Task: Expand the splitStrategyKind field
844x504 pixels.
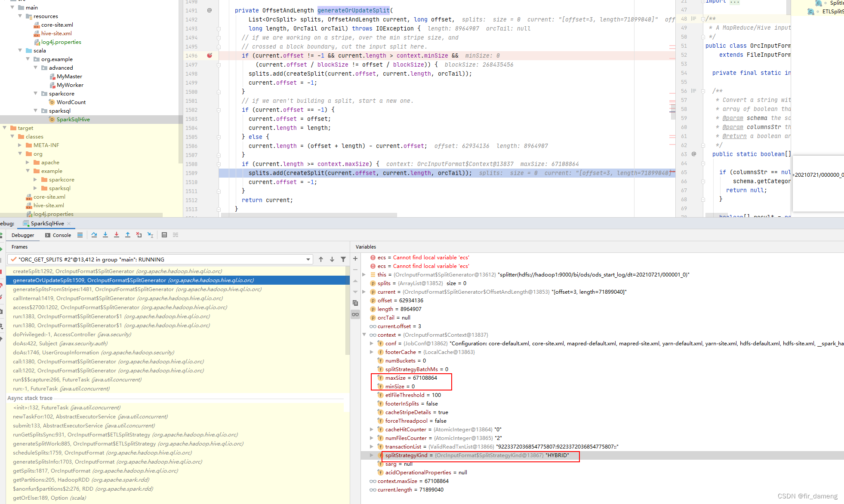Action: pos(372,455)
